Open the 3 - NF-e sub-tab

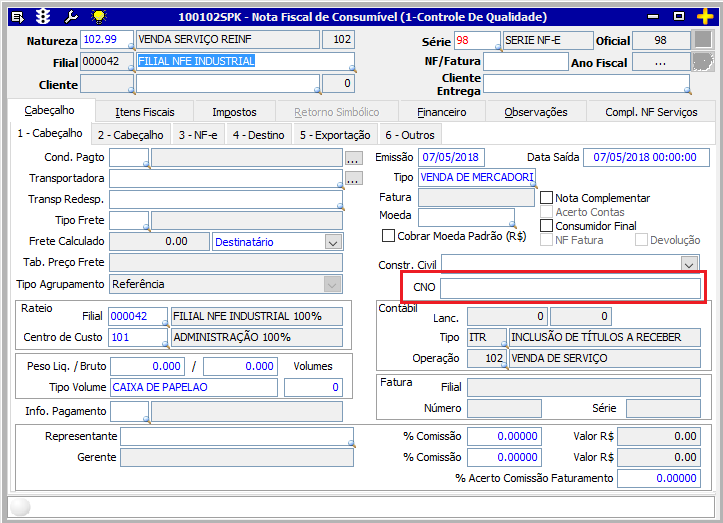(x=196, y=134)
